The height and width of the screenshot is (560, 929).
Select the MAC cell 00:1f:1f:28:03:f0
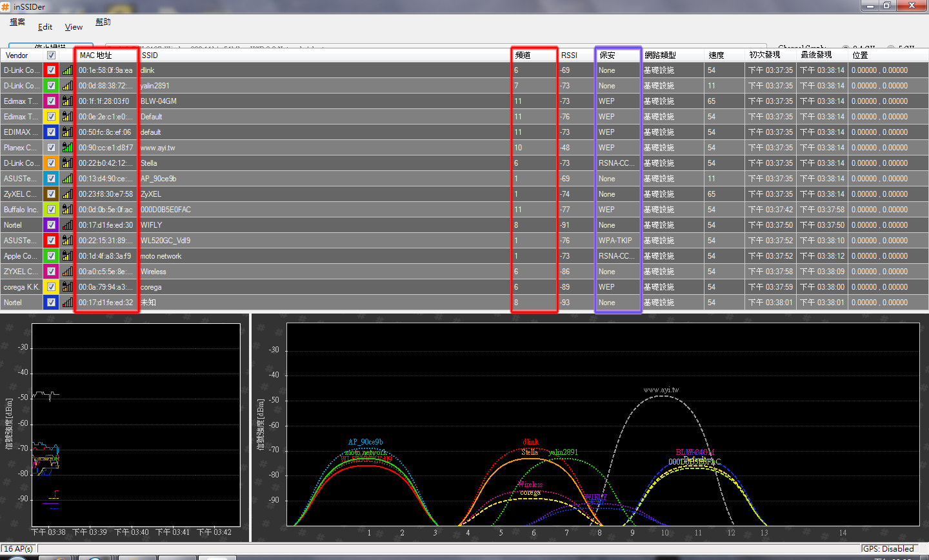point(106,101)
